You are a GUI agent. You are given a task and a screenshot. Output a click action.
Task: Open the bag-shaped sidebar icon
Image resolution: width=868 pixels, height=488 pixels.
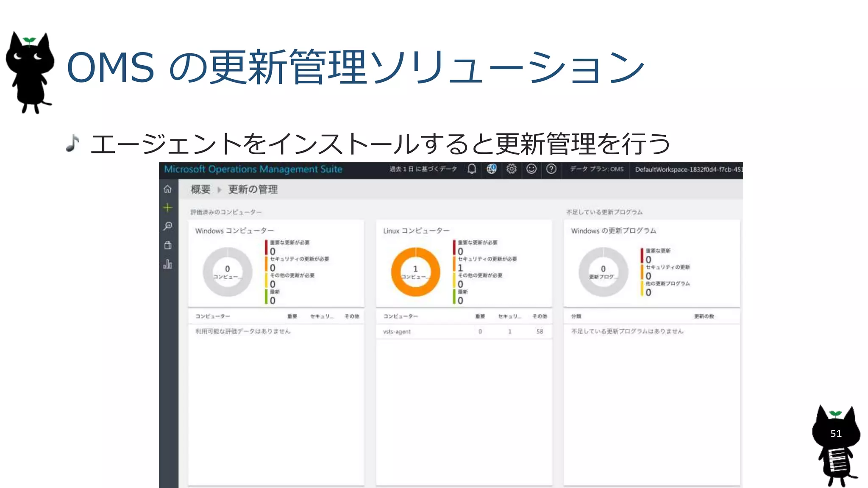click(168, 245)
